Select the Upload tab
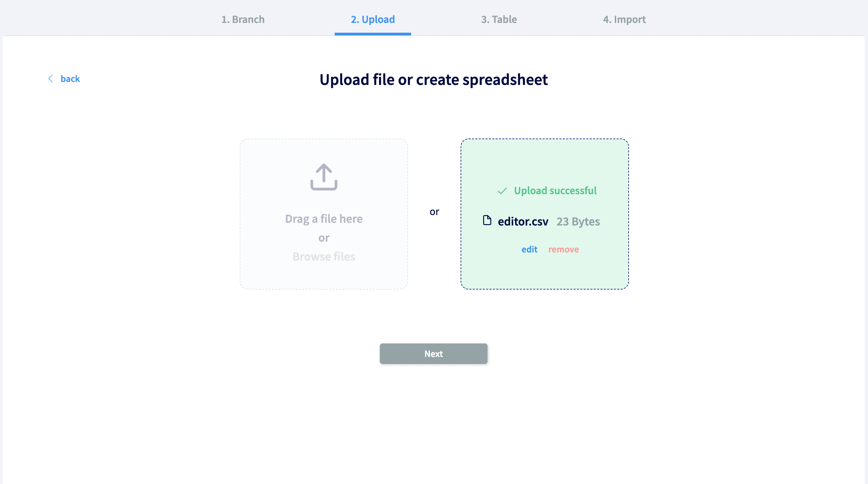The image size is (868, 484). pos(373,19)
